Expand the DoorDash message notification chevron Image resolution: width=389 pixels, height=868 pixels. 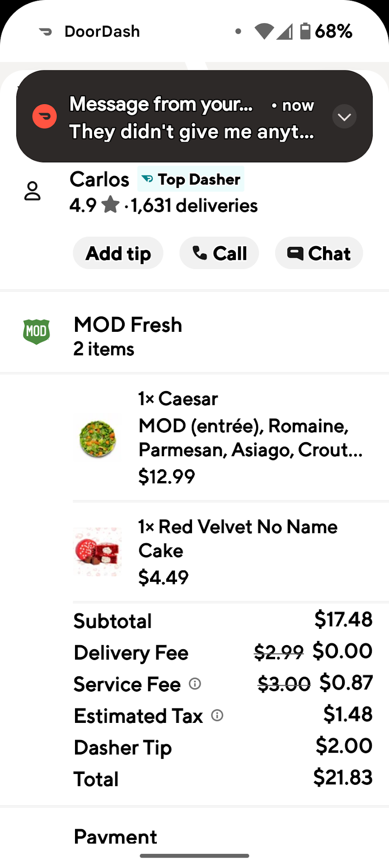pos(344,117)
